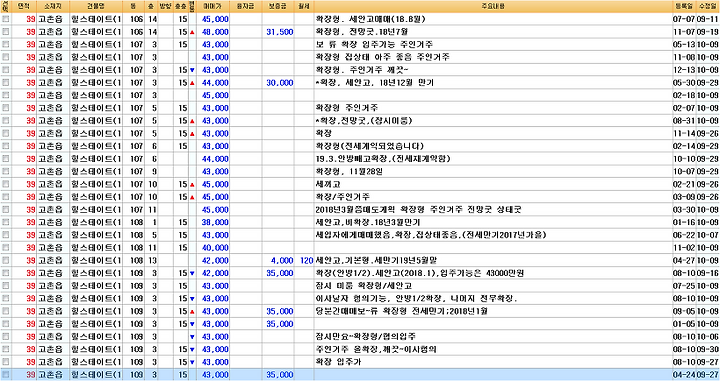This screenshot has width=720, height=381.
Task: Tick the checkbox for the 38,000 listing in 동 108
Action: pyautogui.click(x=6, y=222)
